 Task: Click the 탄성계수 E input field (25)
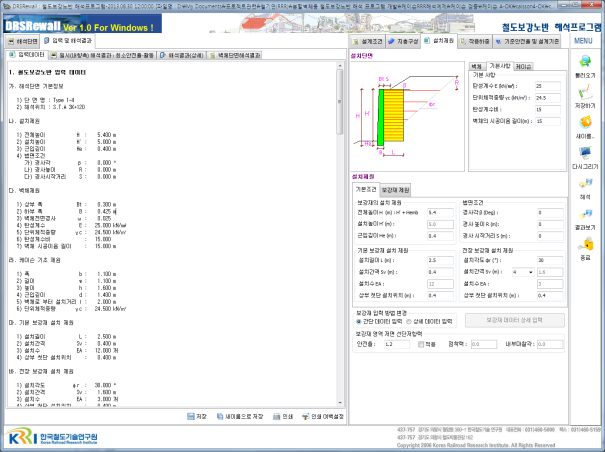coord(548,86)
